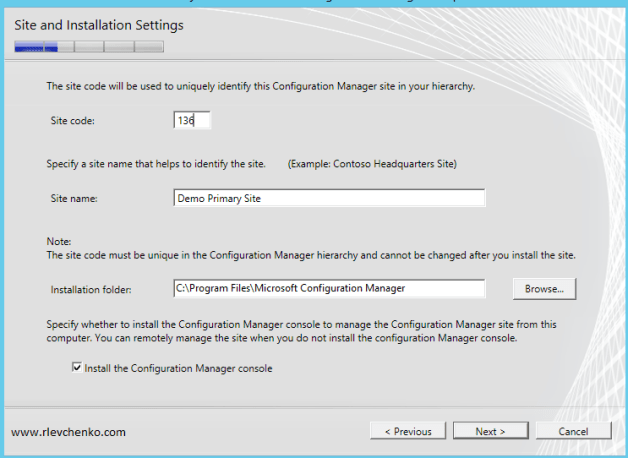Click the Site and Installation Settings heading
This screenshot has height=458, width=628.
[x=98, y=24]
